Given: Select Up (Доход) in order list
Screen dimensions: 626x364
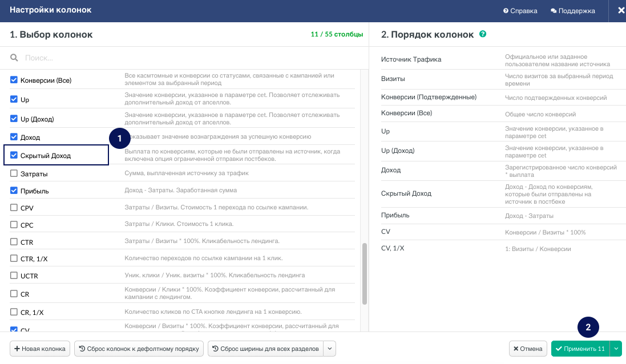Looking at the screenshot, I should tap(503, 151).
